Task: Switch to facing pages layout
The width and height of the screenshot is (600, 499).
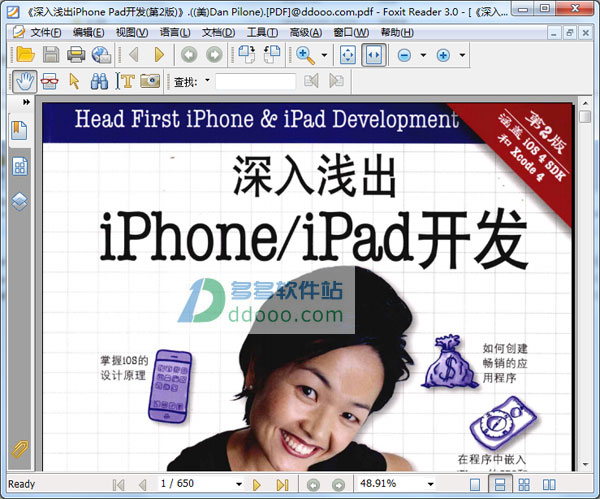Action: pyautogui.click(x=549, y=484)
